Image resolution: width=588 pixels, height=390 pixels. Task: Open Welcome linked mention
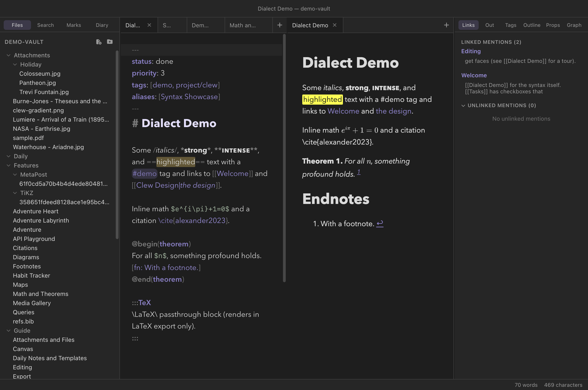coord(474,75)
